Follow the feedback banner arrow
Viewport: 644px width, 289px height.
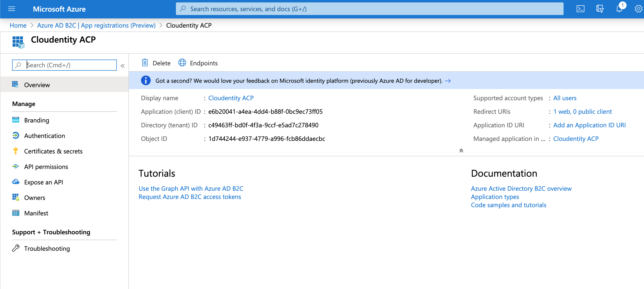448,81
